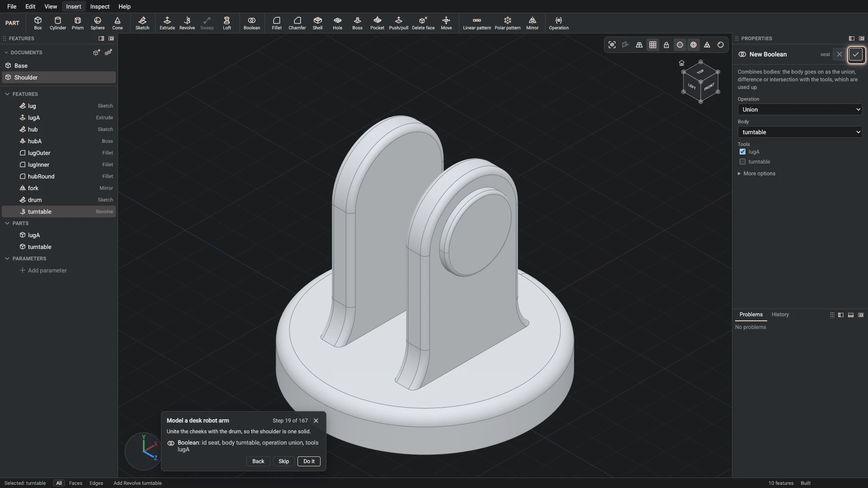
Task: Expand More options in Properties
Action: click(757, 174)
